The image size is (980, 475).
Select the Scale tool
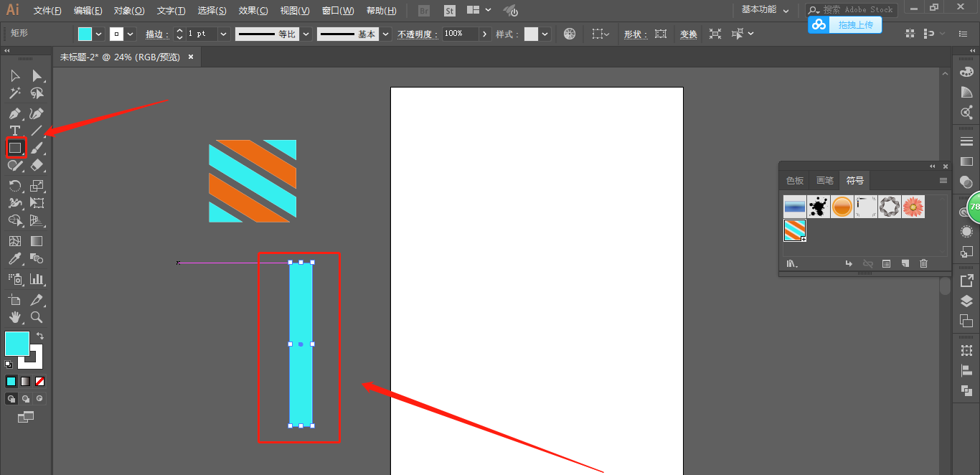coord(37,186)
